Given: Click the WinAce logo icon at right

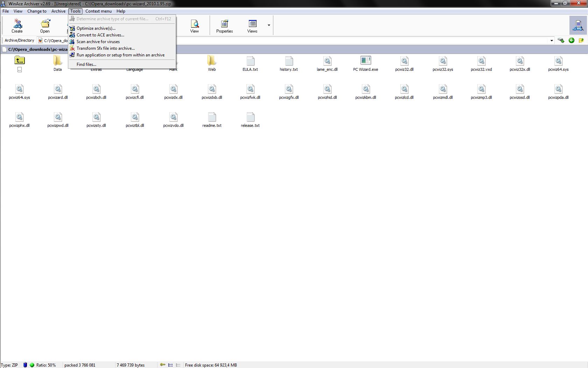Looking at the screenshot, I should pos(578,25).
